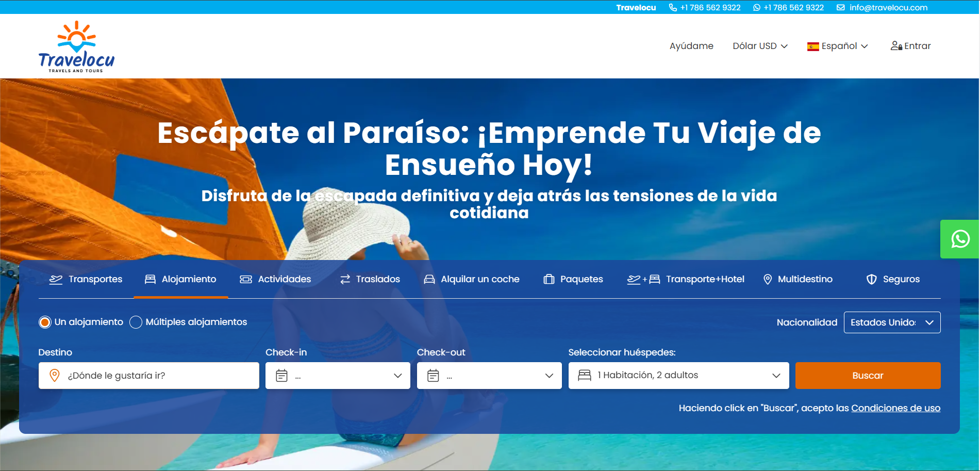Click the Travelocu logo
Image resolution: width=980 pixels, height=471 pixels.
[76, 46]
